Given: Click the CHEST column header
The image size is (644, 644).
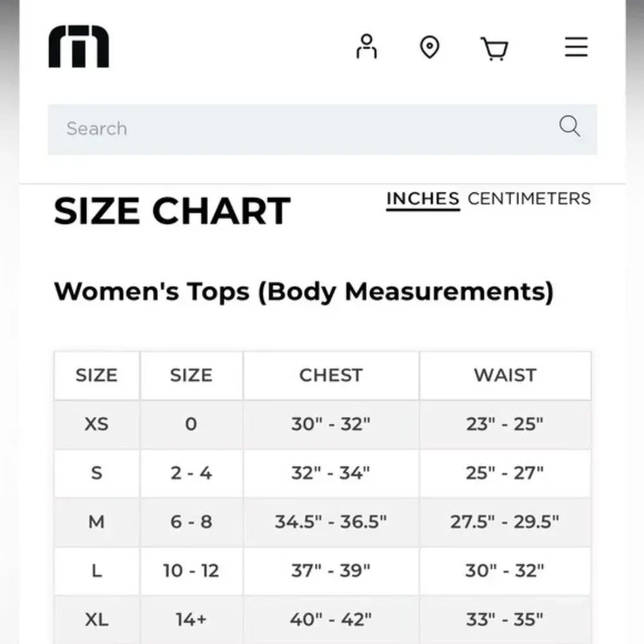Looking at the screenshot, I should click(x=331, y=375).
